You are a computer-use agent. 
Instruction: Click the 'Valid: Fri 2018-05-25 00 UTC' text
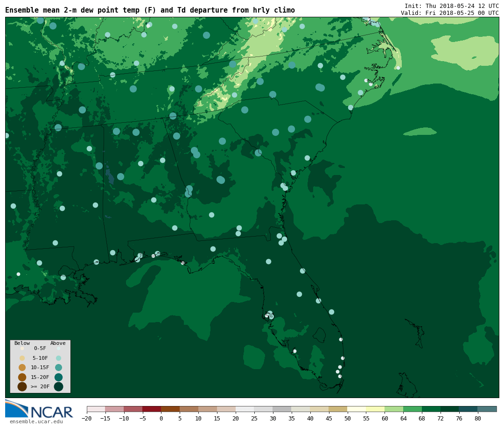tap(450, 13)
